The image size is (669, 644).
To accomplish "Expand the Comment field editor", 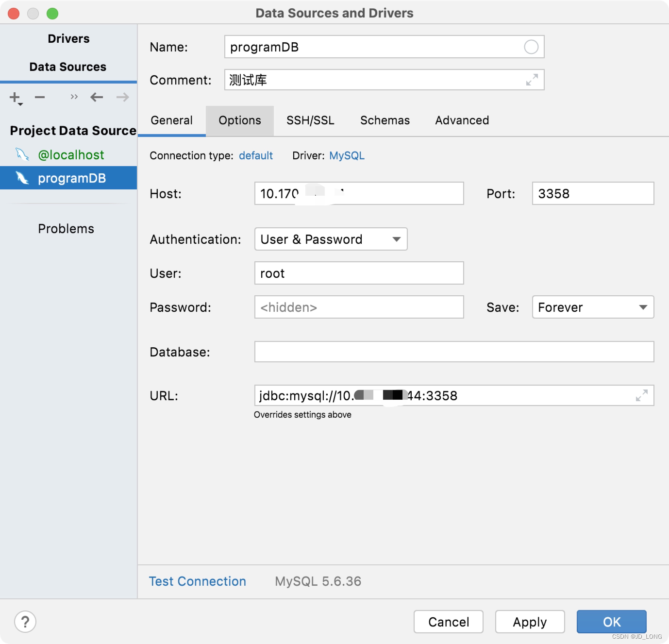I will point(532,80).
